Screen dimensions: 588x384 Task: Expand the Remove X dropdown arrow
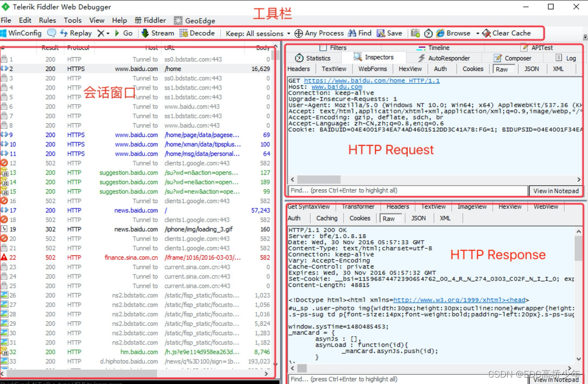108,34
